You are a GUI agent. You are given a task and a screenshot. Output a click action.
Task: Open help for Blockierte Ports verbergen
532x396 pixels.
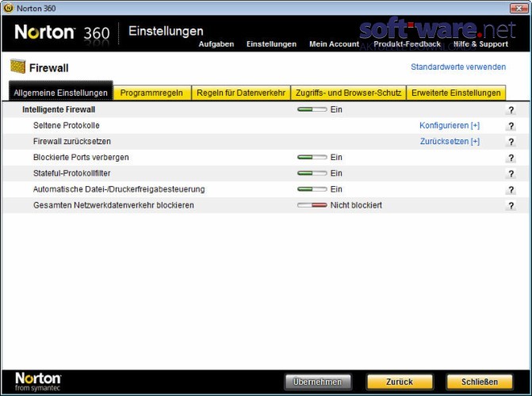(511, 158)
